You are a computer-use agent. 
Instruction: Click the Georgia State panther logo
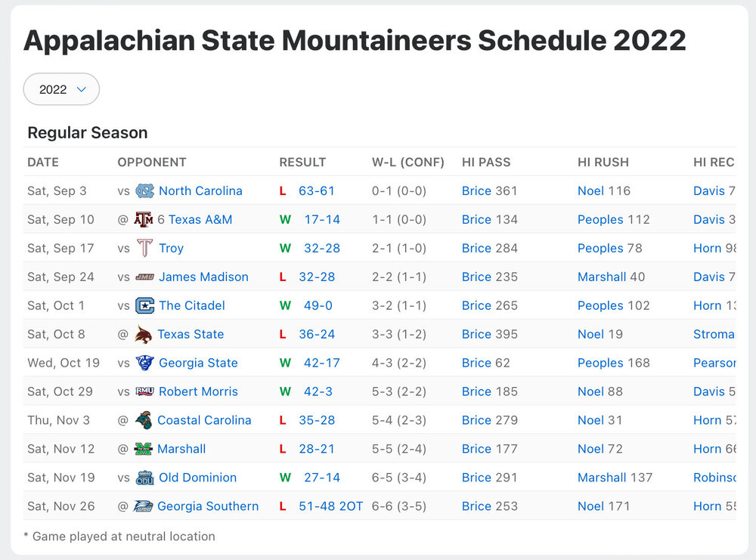pyautogui.click(x=144, y=364)
